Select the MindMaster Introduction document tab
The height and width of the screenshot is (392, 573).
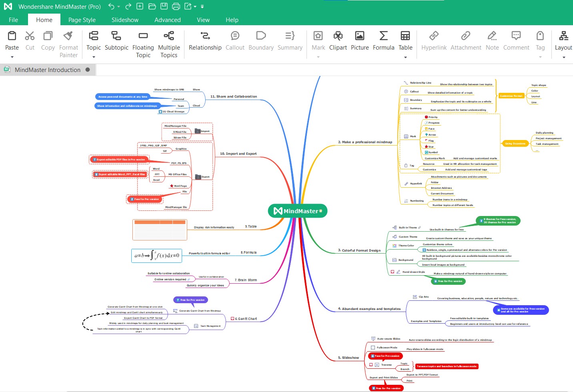47,70
